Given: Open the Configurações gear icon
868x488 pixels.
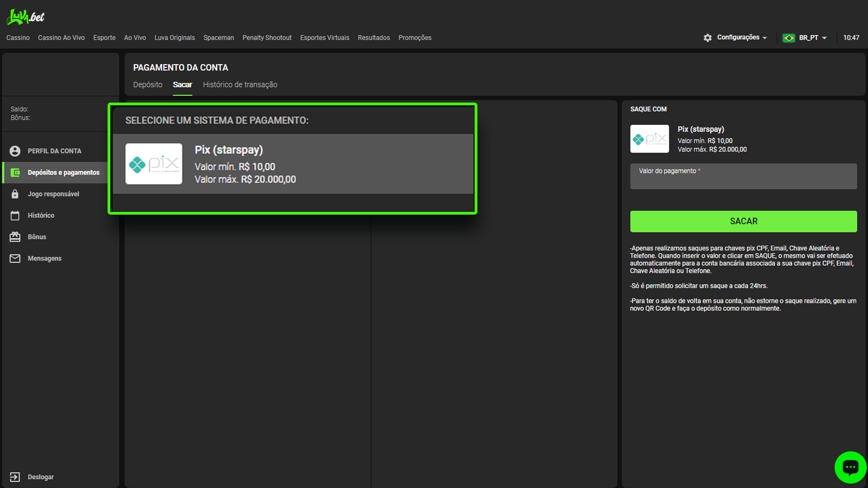Looking at the screenshot, I should point(708,38).
